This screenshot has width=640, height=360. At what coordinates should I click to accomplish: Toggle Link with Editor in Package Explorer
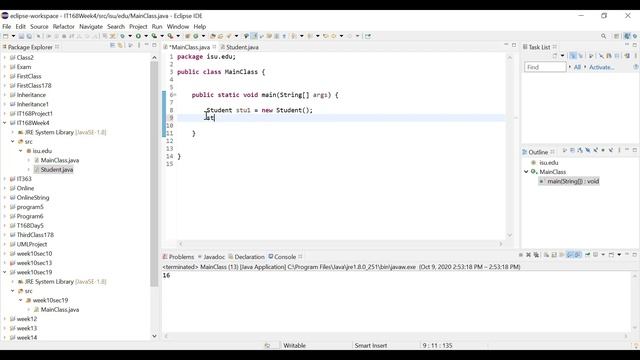pyautogui.click(x=120, y=45)
